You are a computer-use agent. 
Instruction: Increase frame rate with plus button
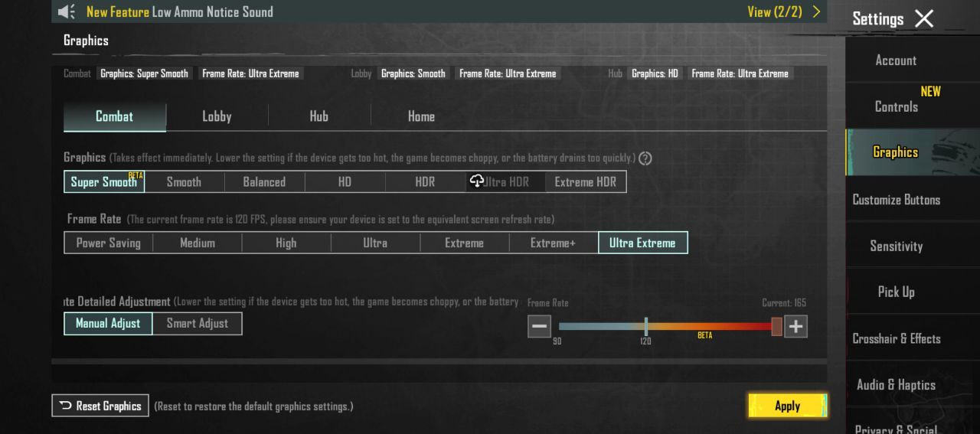coord(796,326)
